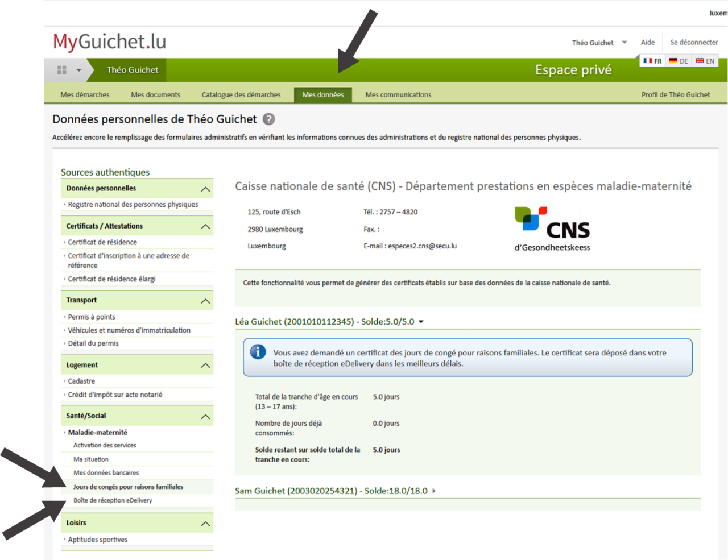Click the Théo Guichet breadcrumb tab
The image size is (728, 560).
133,70
